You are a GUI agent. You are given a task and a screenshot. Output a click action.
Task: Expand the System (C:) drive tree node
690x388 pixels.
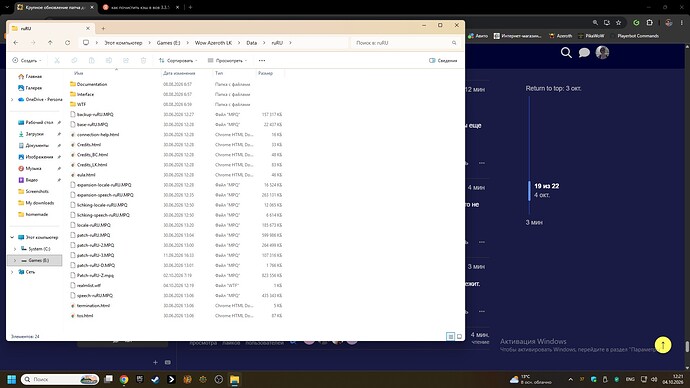coord(15,249)
